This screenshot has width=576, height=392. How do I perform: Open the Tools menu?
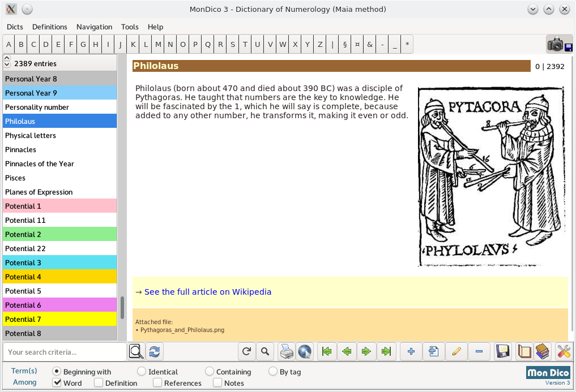[x=130, y=27]
